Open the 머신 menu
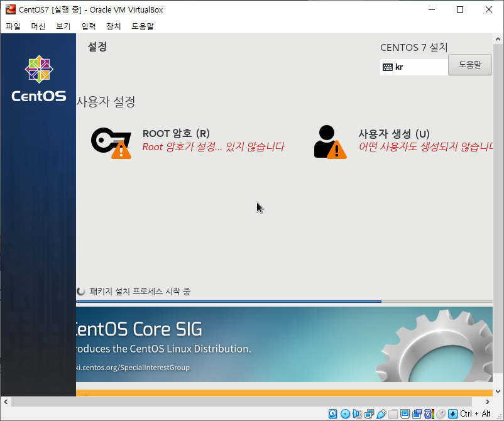504x421 pixels. click(38, 26)
